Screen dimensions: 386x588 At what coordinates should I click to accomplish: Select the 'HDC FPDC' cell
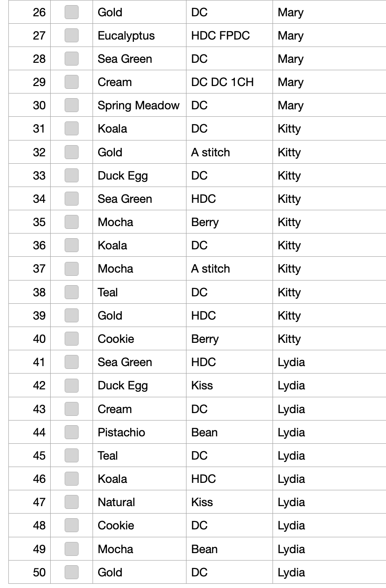[229, 35]
